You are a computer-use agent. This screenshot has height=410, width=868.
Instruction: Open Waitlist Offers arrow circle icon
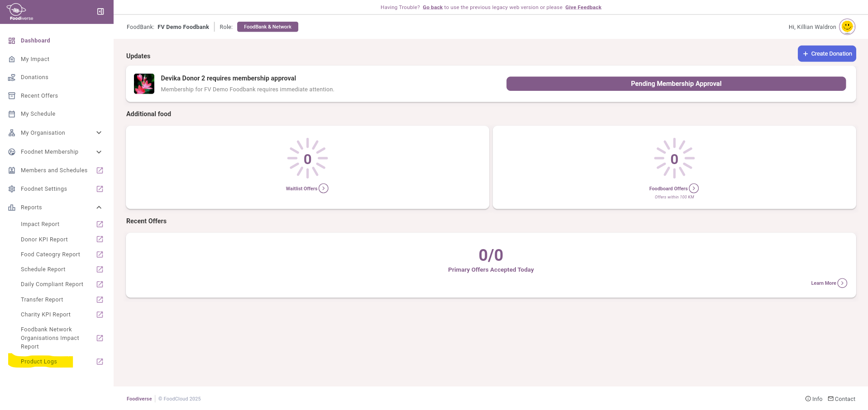coord(323,189)
